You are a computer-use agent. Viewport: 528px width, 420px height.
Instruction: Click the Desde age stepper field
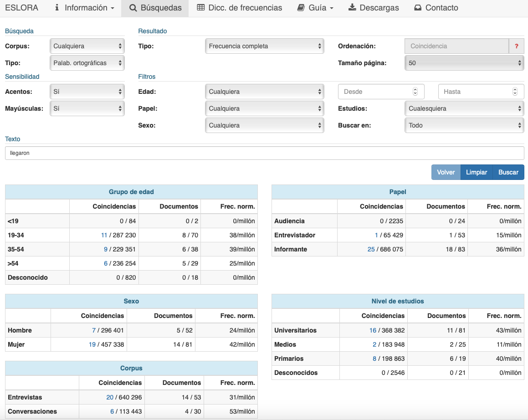click(380, 92)
